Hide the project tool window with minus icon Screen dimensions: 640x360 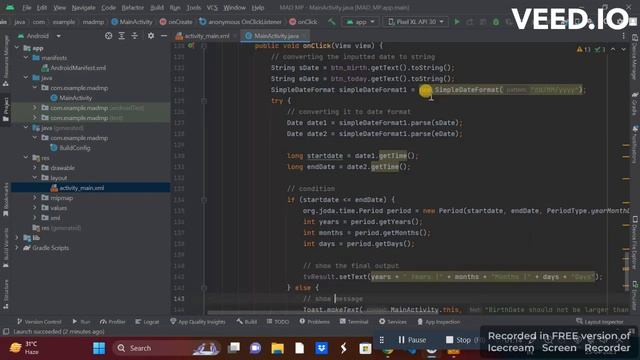click(164, 36)
